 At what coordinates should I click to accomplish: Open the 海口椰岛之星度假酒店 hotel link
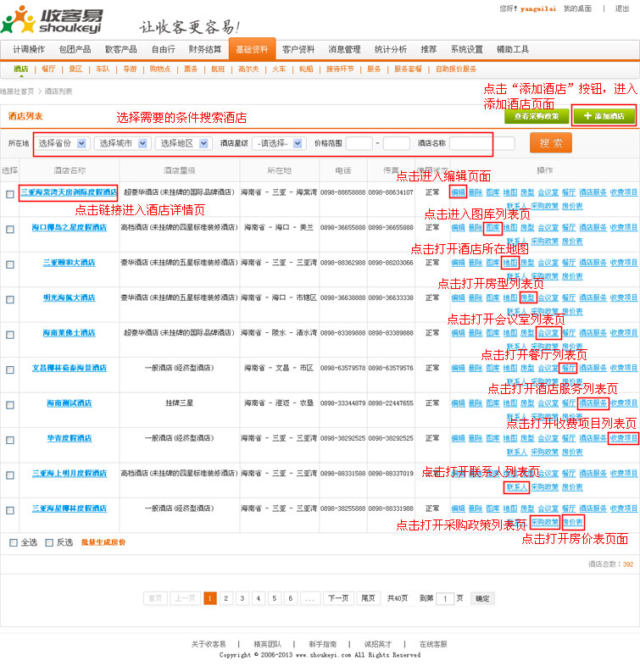tap(70, 228)
